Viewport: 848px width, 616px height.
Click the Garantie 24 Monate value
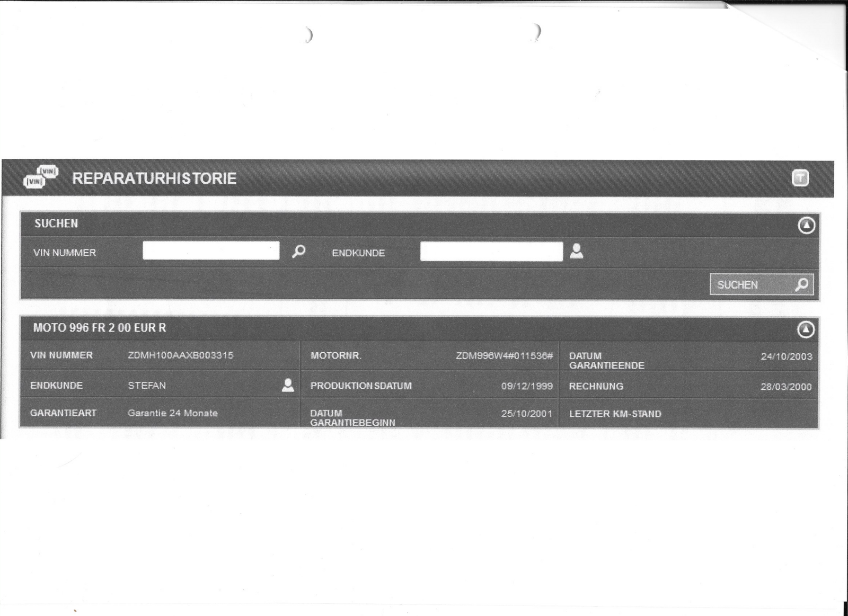pyautogui.click(x=173, y=413)
